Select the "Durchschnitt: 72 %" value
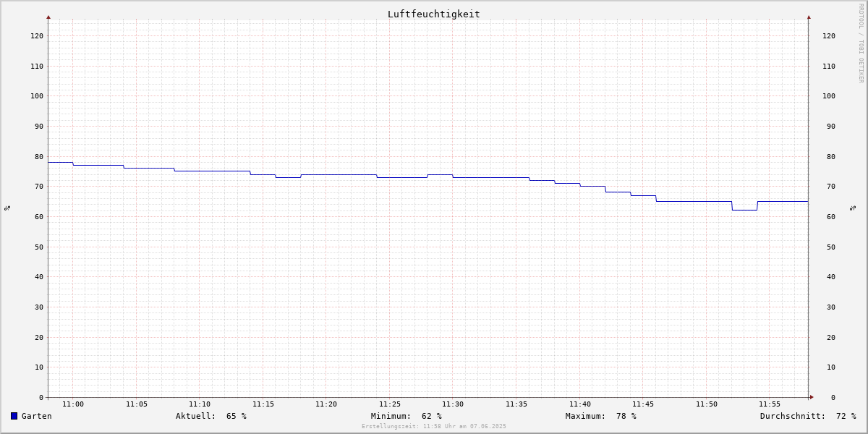Image resolution: width=868 pixels, height=434 pixels. click(x=808, y=416)
